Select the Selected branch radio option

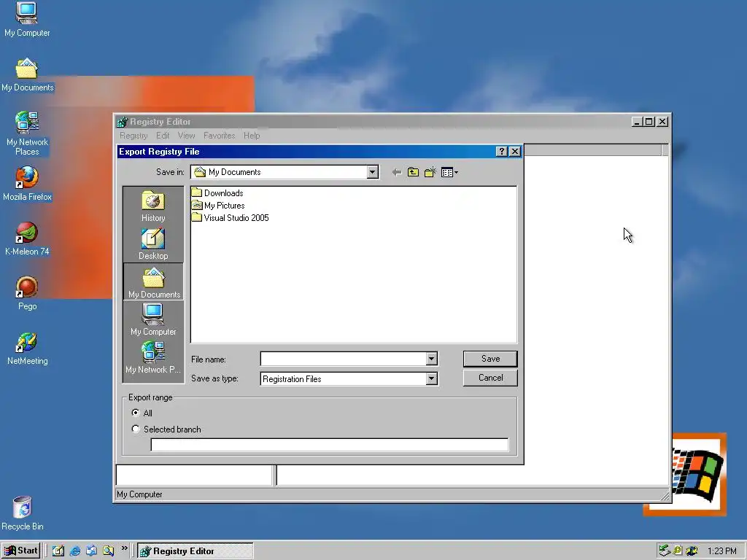pyautogui.click(x=136, y=429)
